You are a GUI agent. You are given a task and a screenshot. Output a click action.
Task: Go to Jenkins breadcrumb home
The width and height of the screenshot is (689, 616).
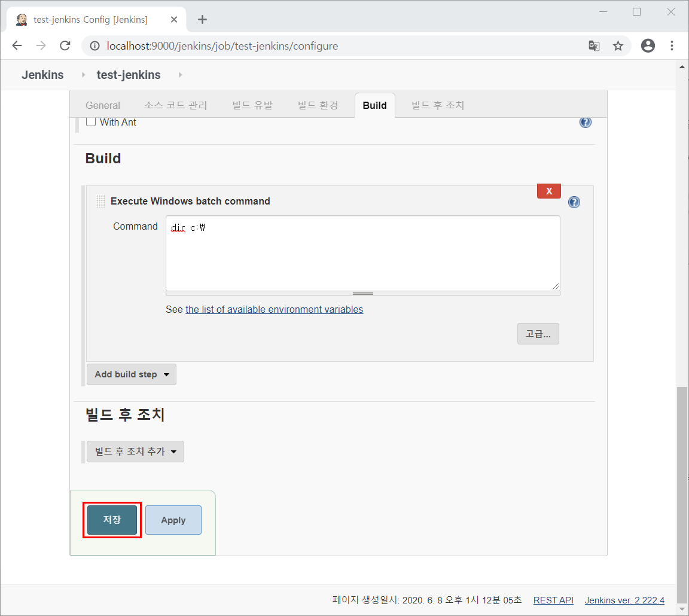click(x=42, y=75)
